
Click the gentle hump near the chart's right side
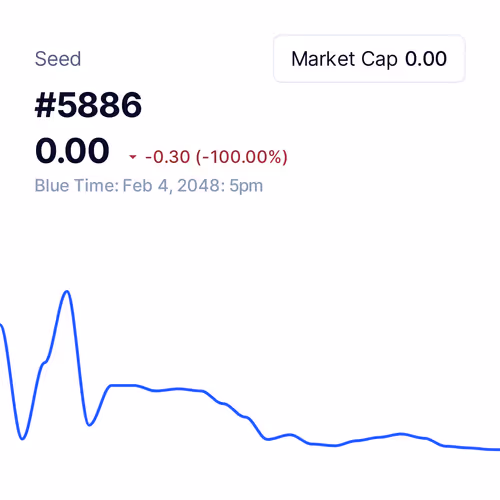(x=401, y=434)
